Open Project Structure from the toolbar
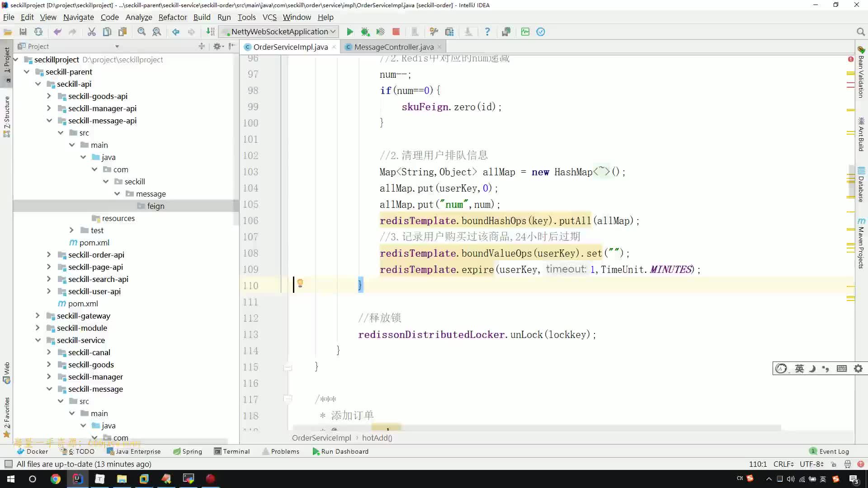 tap(449, 32)
